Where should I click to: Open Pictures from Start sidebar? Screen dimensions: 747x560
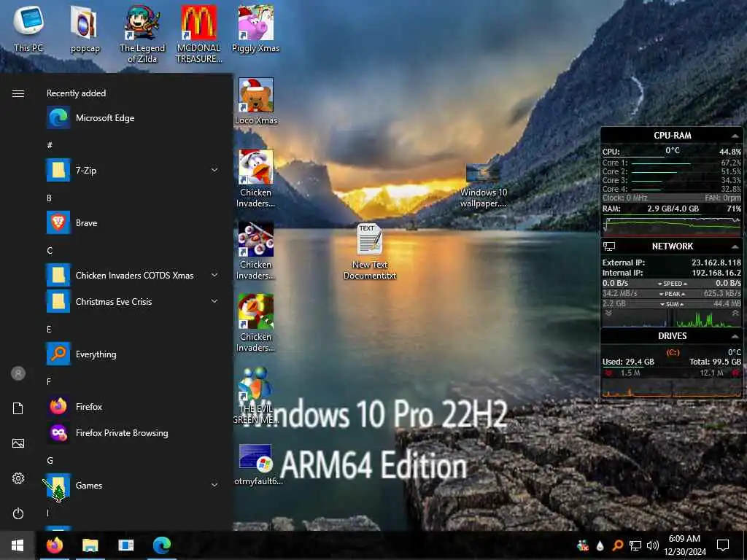point(18,443)
